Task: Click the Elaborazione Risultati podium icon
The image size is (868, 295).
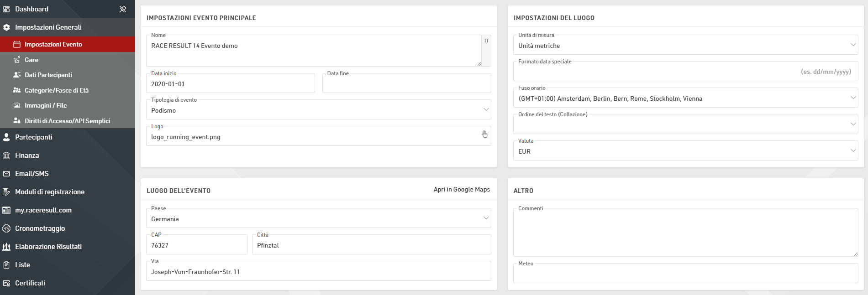Action: click(6, 247)
